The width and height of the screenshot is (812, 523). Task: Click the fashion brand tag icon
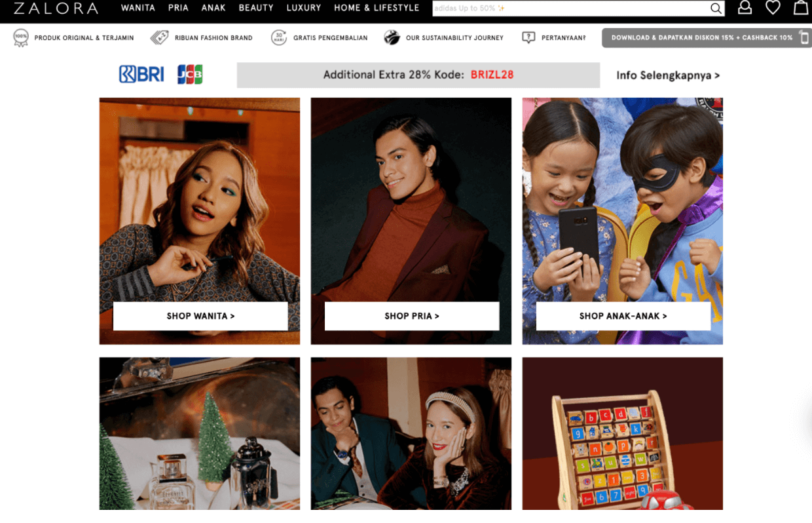pyautogui.click(x=159, y=38)
